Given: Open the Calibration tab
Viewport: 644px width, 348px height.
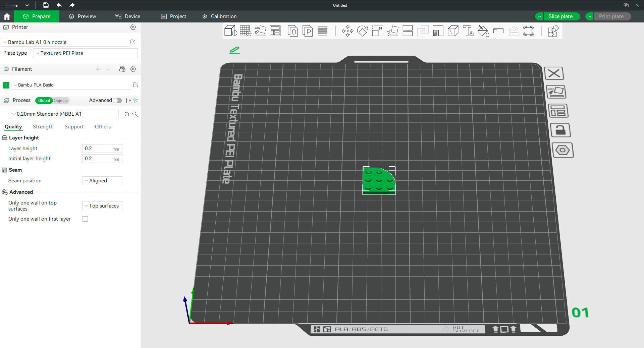Looking at the screenshot, I should click(220, 16).
